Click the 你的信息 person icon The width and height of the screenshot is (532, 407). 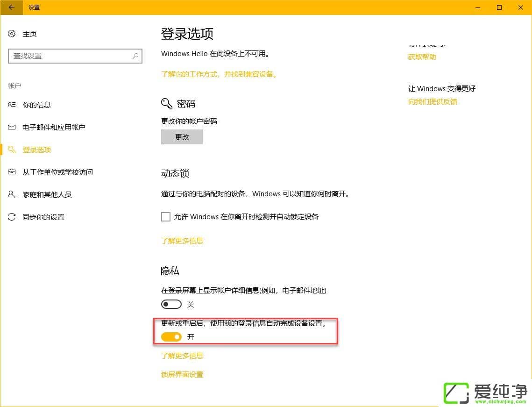(12, 105)
